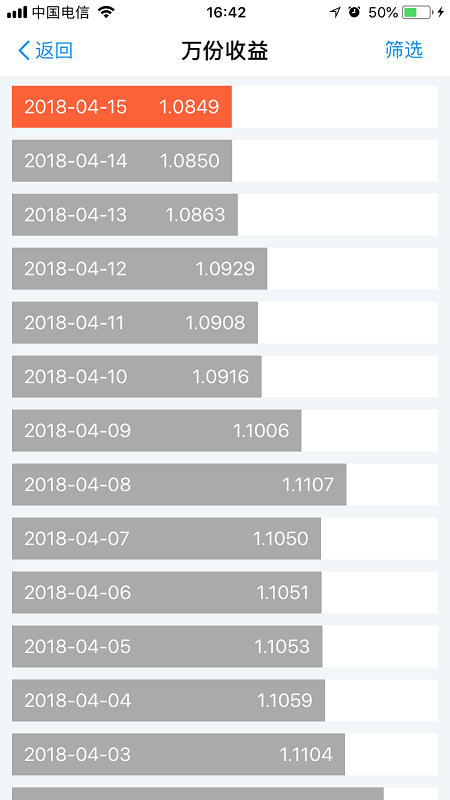Select the highlighted 2018-04-15 bar
450x800 pixels.
click(x=122, y=107)
